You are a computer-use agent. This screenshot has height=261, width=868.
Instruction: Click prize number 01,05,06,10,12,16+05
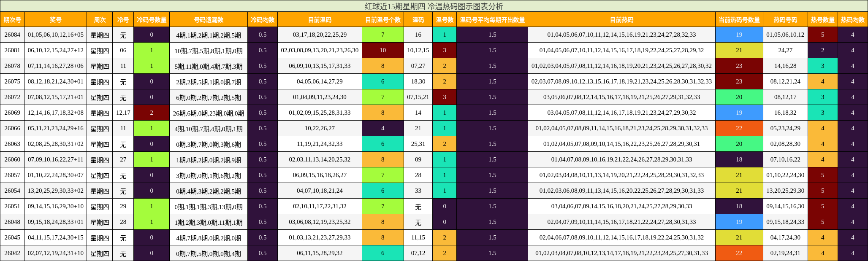point(56,35)
